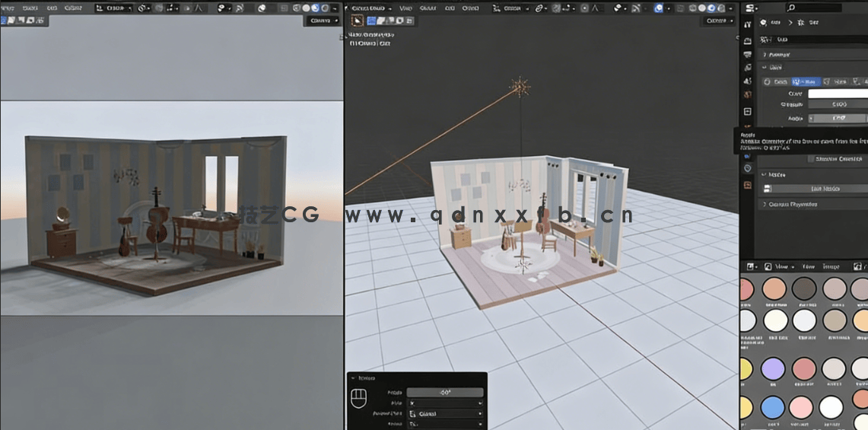The height and width of the screenshot is (430, 868).
Task: Select the Tool tab in the Properties editor
Action: [x=748, y=25]
